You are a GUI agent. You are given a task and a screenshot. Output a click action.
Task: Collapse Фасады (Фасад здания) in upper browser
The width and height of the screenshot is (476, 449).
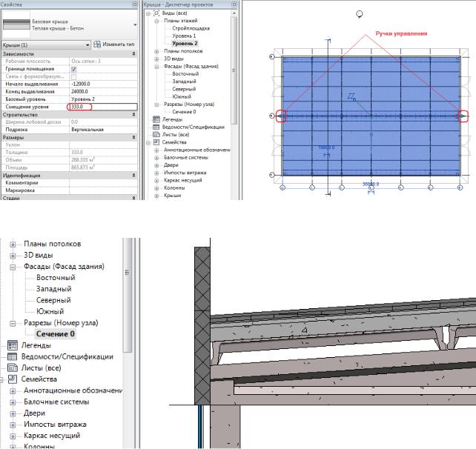(156, 67)
